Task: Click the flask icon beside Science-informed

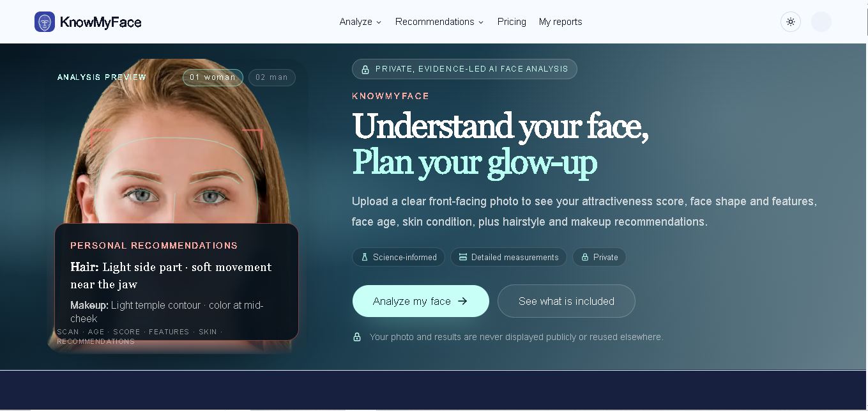Action: (x=365, y=257)
